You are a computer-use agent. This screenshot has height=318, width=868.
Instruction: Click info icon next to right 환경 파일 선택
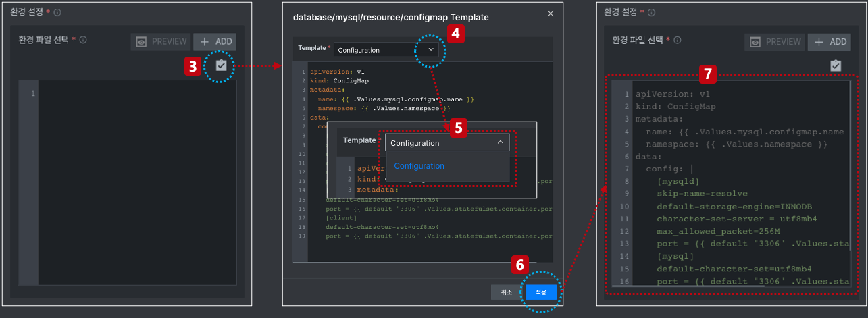[677, 40]
